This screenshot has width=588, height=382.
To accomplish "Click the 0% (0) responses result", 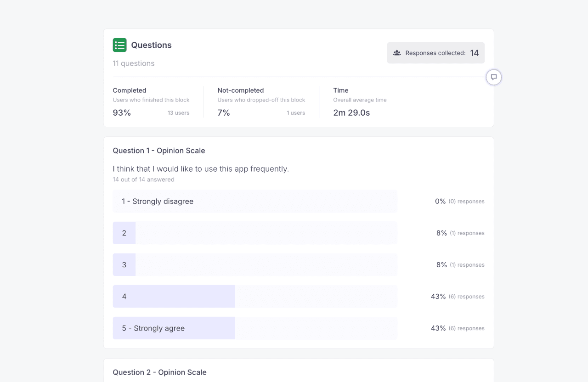I will point(459,202).
